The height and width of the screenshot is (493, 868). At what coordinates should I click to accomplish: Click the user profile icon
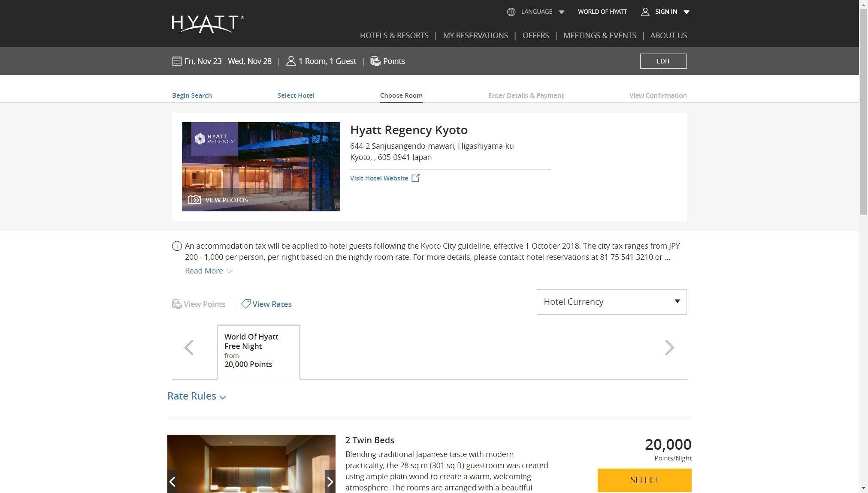(x=645, y=12)
